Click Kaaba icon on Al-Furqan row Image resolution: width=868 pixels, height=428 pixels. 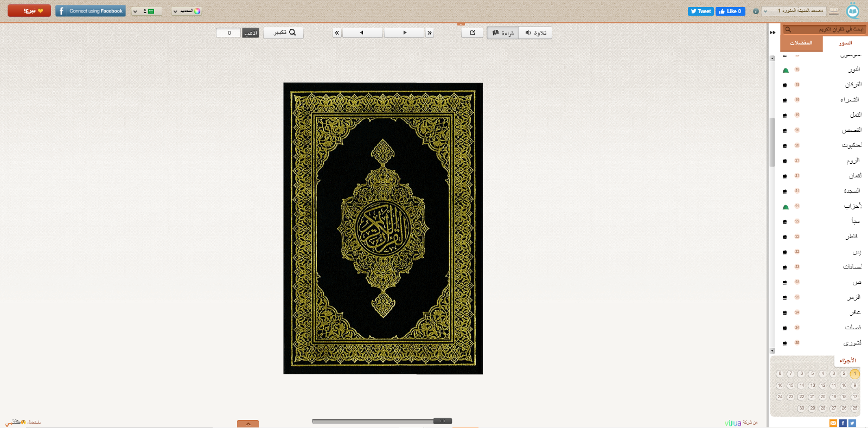coord(785,85)
